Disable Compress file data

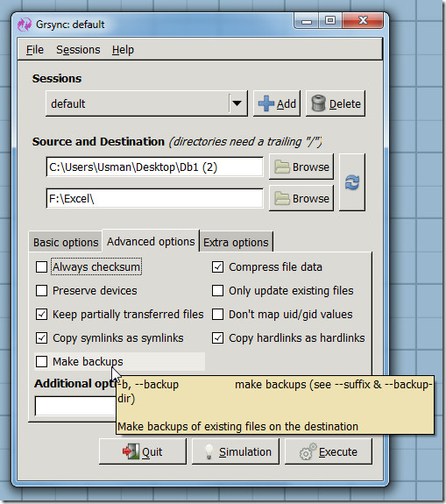pos(217,266)
